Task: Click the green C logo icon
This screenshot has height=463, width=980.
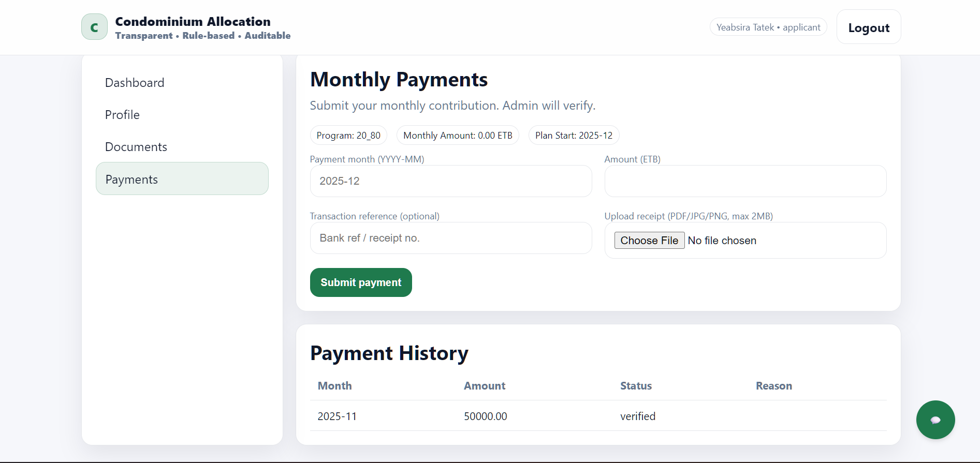Action: (x=94, y=27)
